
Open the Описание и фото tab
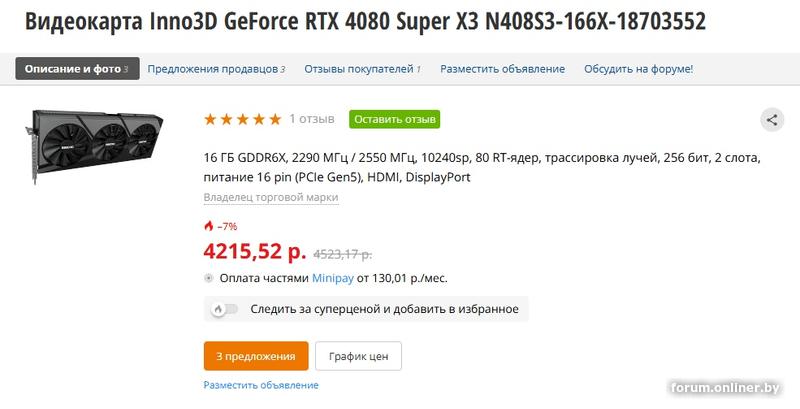78,69
